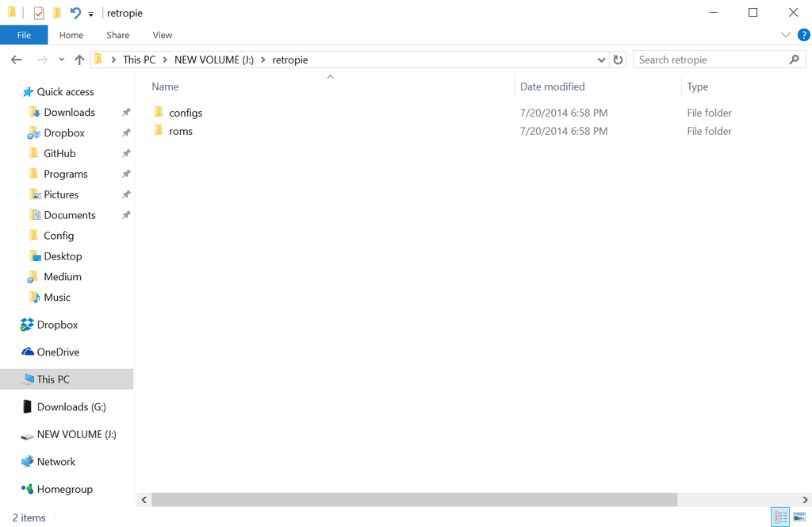This screenshot has height=527, width=812.
Task: Open the Customize Quick Access Toolbar dropdown
Action: (90, 14)
